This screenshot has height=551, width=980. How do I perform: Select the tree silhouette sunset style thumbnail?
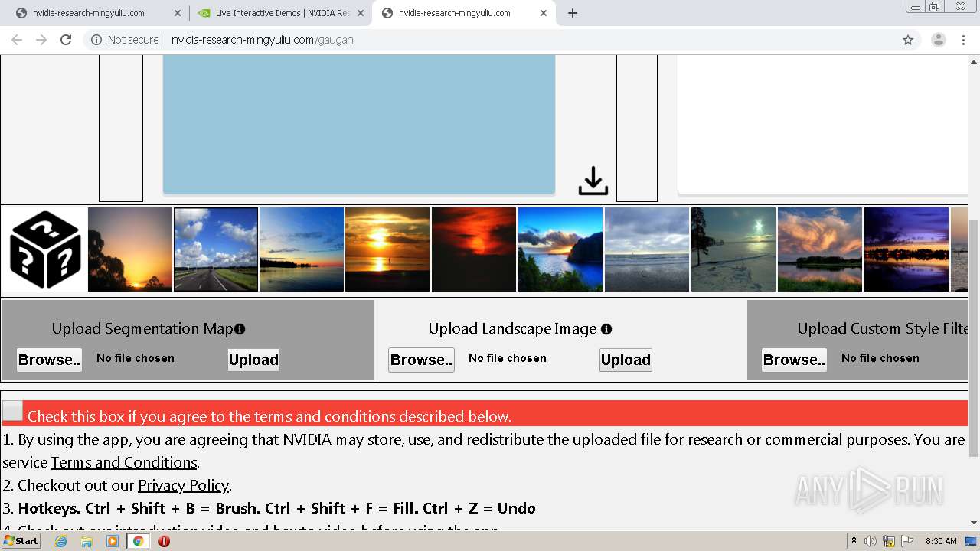pyautogui.click(x=130, y=249)
